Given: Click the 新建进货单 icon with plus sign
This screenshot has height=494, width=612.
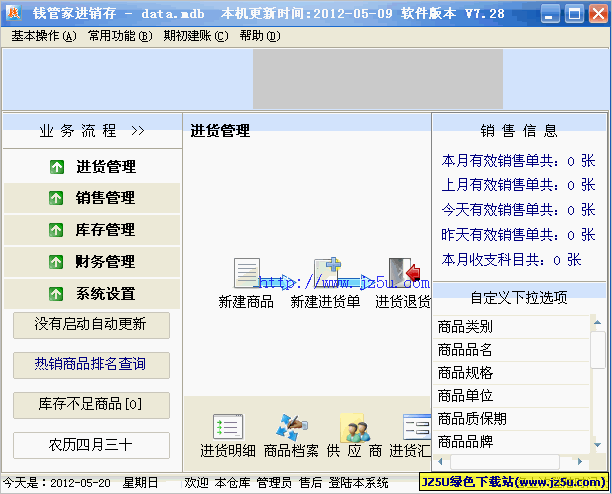Looking at the screenshot, I should (327, 272).
